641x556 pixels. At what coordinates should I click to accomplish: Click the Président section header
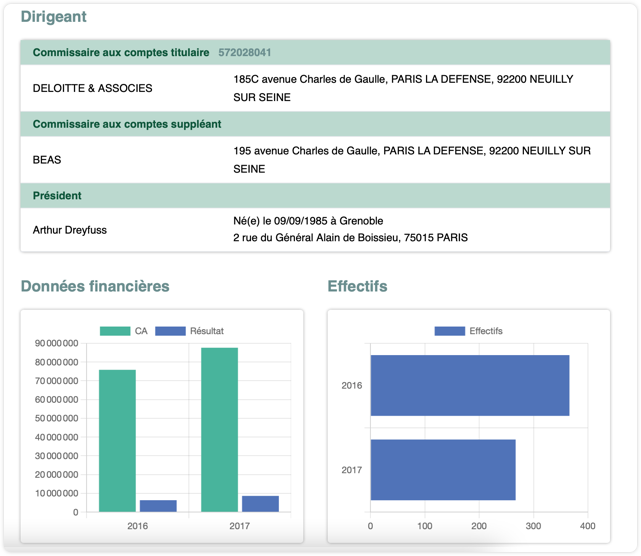57,196
